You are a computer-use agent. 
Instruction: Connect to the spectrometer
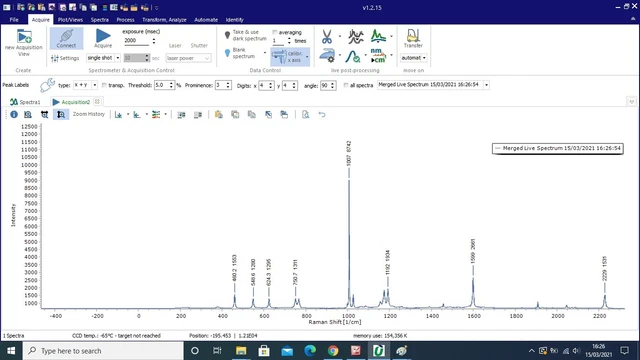pyautogui.click(x=66, y=38)
